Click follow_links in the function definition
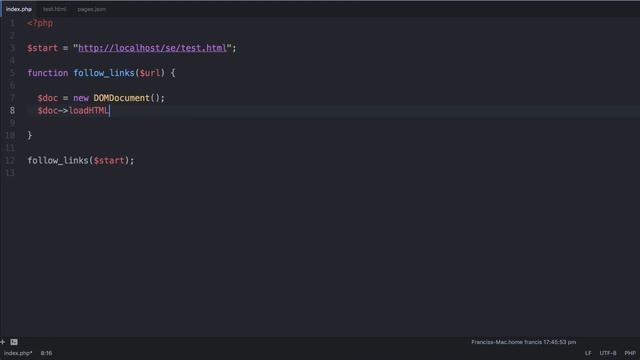The width and height of the screenshot is (640, 360). coord(104,73)
